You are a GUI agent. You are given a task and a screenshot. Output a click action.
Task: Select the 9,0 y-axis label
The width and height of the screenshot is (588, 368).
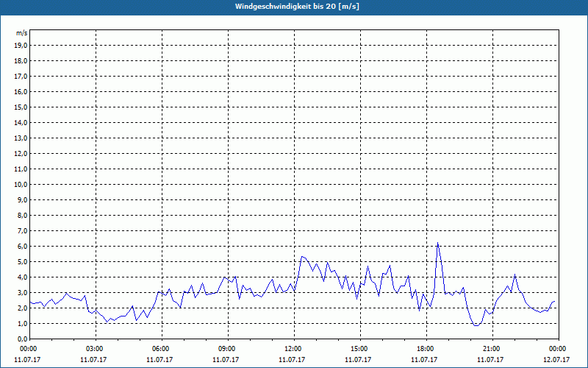coord(23,199)
